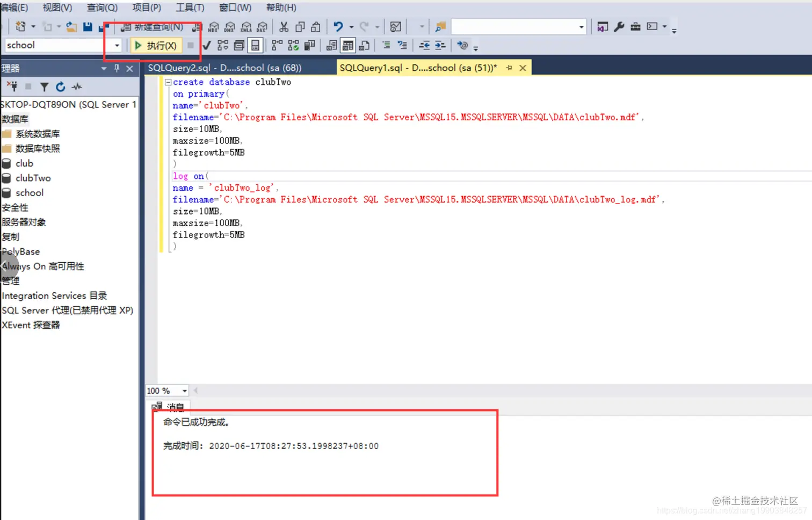Select Results to Grid mode
The width and height of the screenshot is (812, 520).
point(348,46)
